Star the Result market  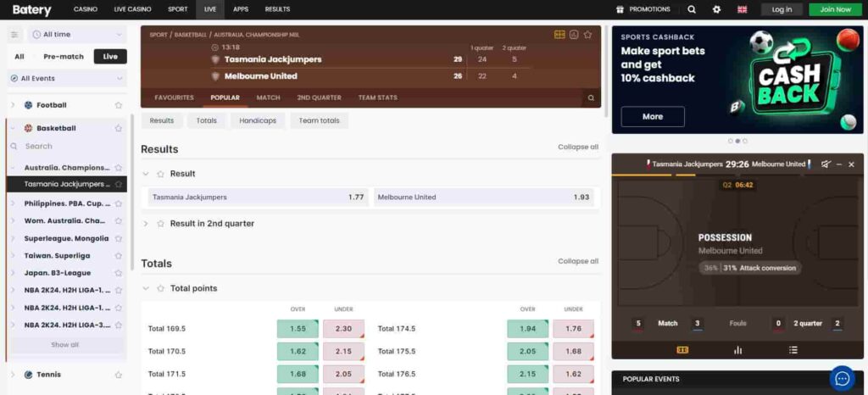(160, 174)
